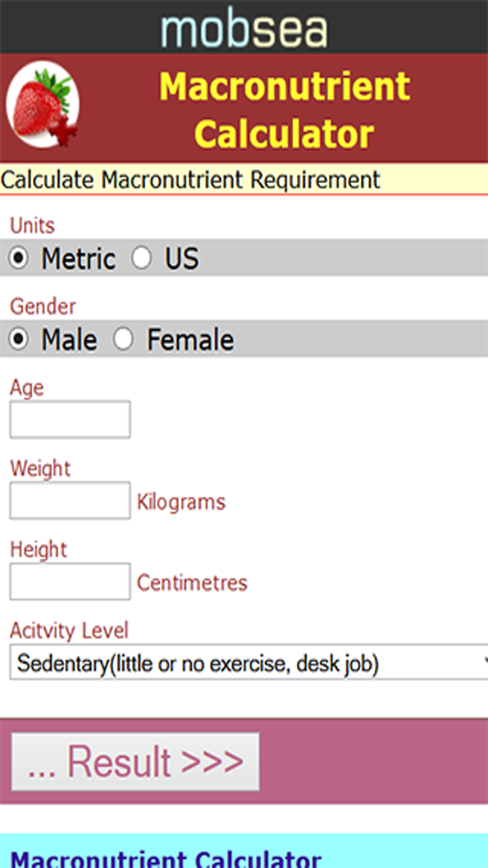Click inside the Weight input field
The width and height of the screenshot is (488, 868).
pos(69,500)
